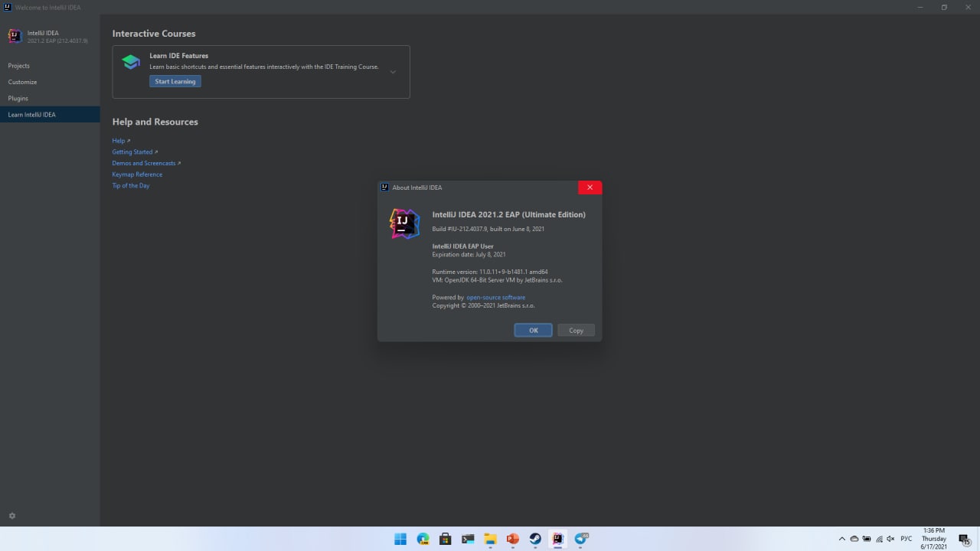Click the IntelliJ IDEA logo in sidebar
Screen dimensions: 980x551
15,36
